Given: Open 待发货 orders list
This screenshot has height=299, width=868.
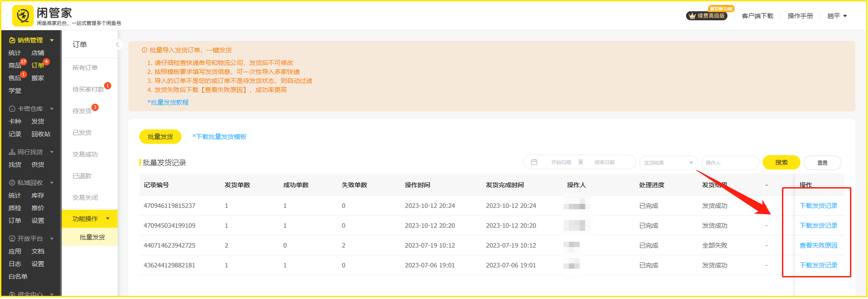Looking at the screenshot, I should pos(82,111).
